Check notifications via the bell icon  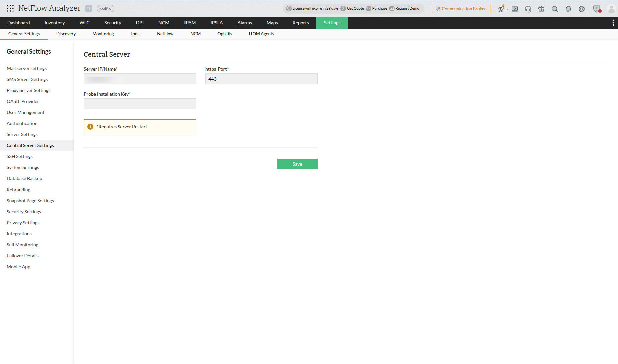[568, 9]
